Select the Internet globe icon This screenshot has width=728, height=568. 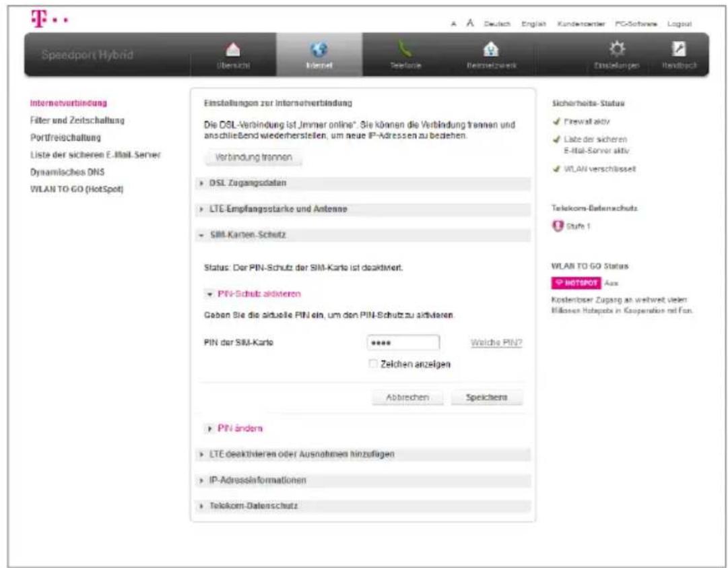click(x=319, y=49)
